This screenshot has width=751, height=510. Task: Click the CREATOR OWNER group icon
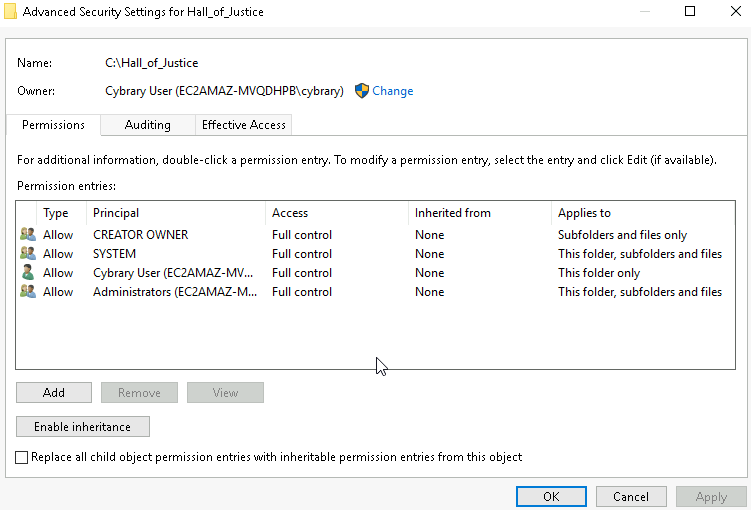click(x=27, y=235)
